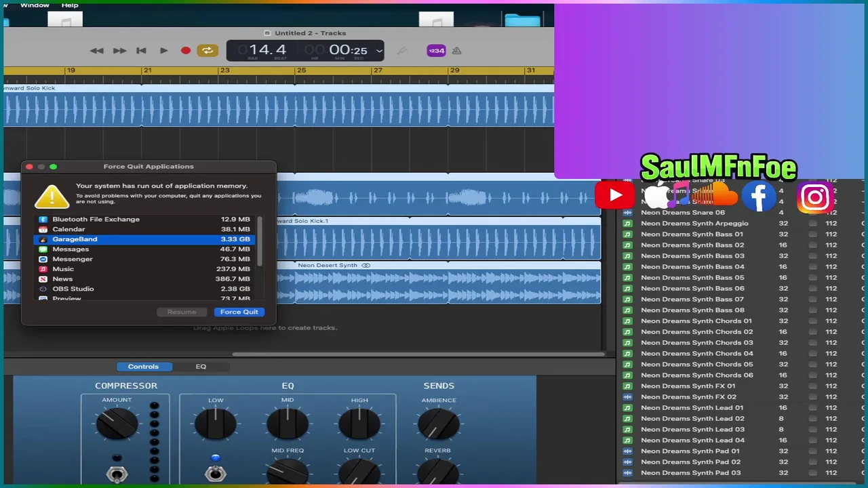Screen dimensions: 868x488
Task: Click the Fast Forward transport button
Action: [x=119, y=51]
